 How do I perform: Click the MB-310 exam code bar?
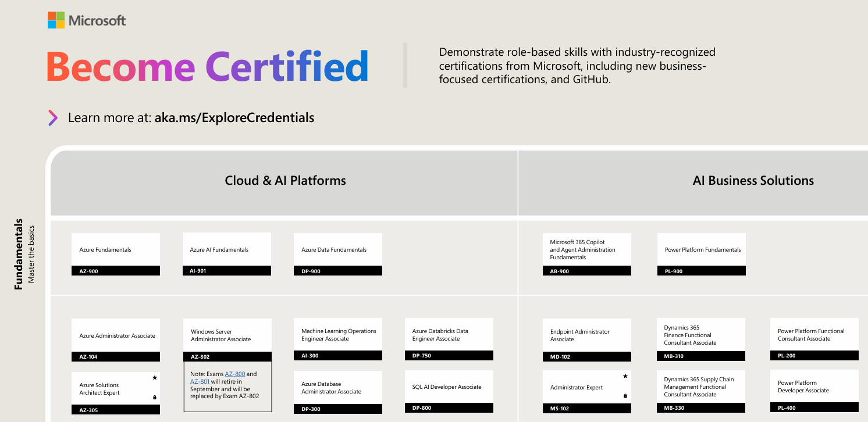click(x=701, y=356)
